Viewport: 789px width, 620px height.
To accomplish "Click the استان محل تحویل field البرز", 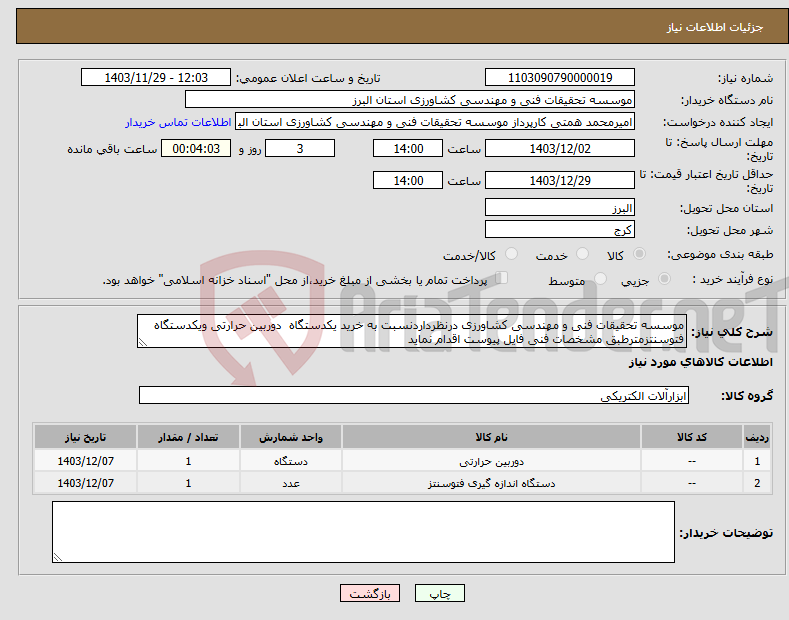I will (560, 207).
